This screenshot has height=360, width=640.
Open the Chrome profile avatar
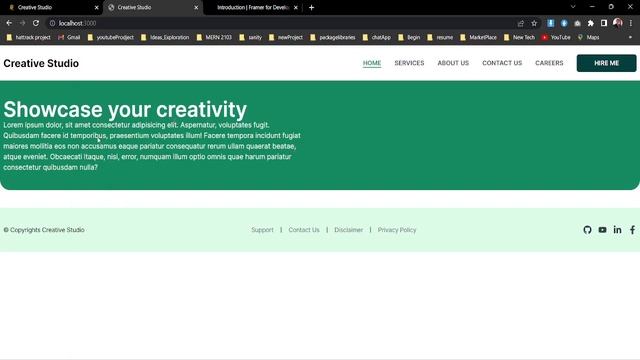pos(618,23)
